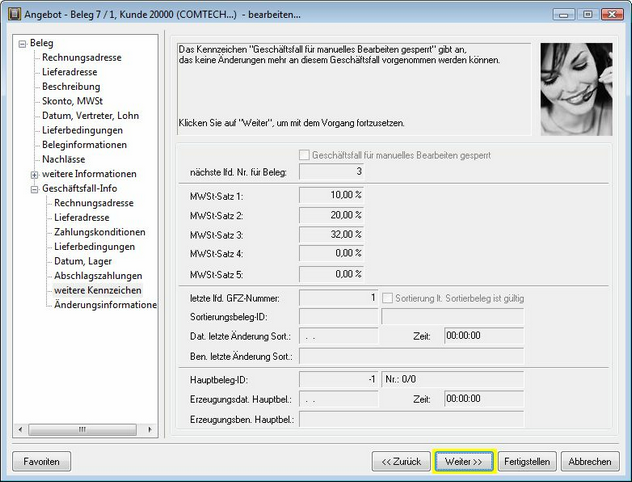Click the tree scrollbar's right arrow

(x=150, y=431)
